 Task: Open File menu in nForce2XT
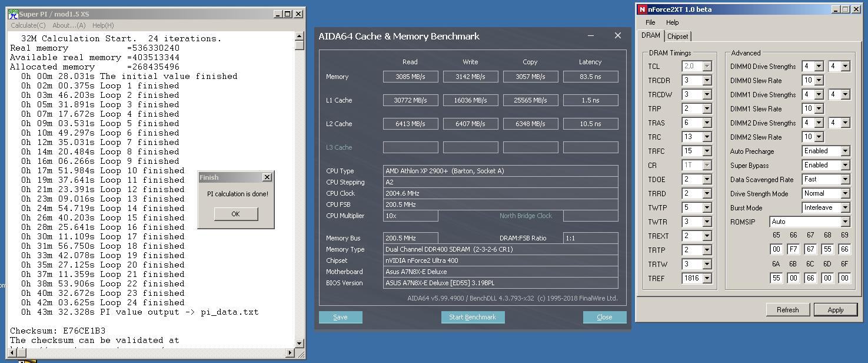point(650,22)
